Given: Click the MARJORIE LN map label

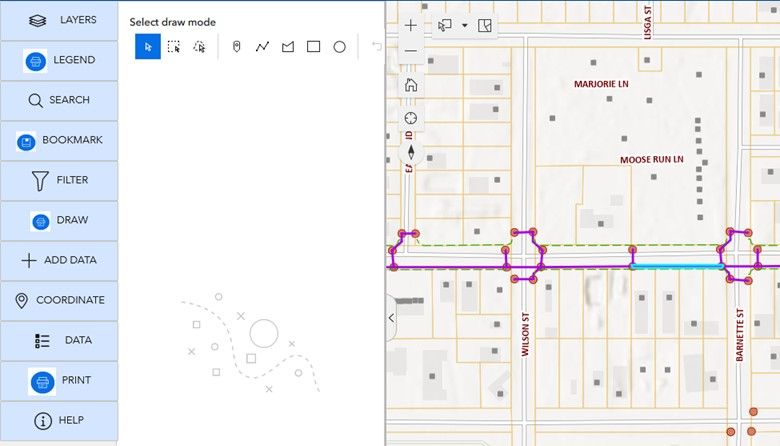Looking at the screenshot, I should 601,84.
